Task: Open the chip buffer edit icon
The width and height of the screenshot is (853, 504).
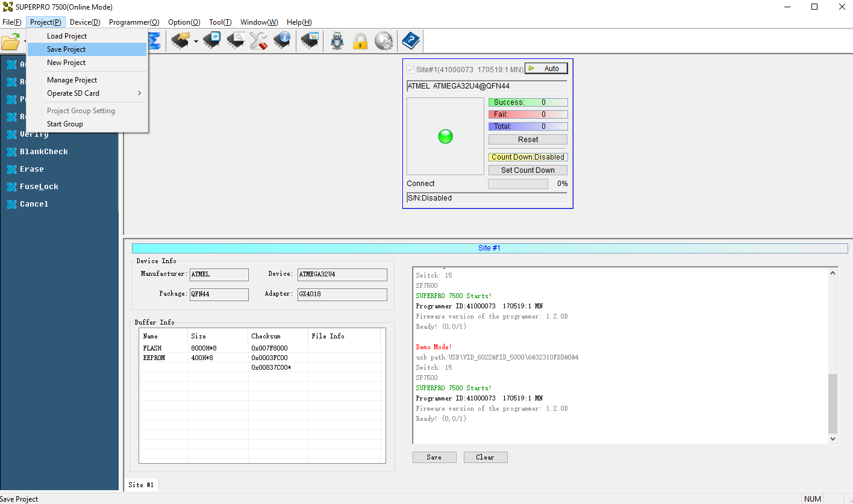Action: coord(211,41)
